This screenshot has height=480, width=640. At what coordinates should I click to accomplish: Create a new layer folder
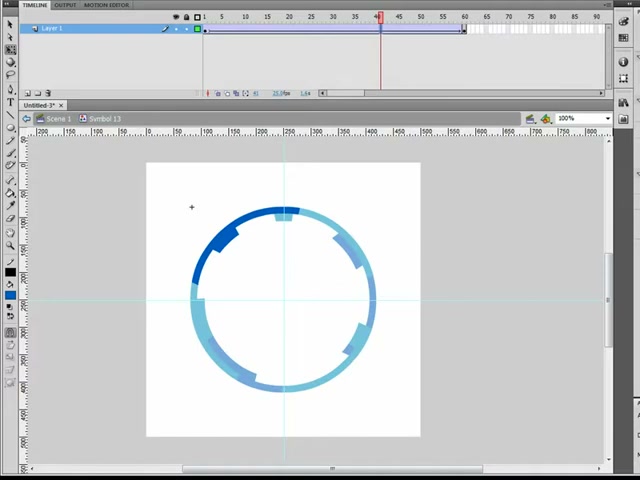[38, 93]
